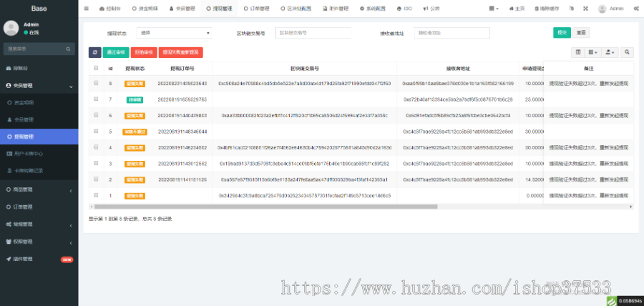Open the export data dropdown
Viewport: 644px width, 306px height.
click(x=610, y=52)
